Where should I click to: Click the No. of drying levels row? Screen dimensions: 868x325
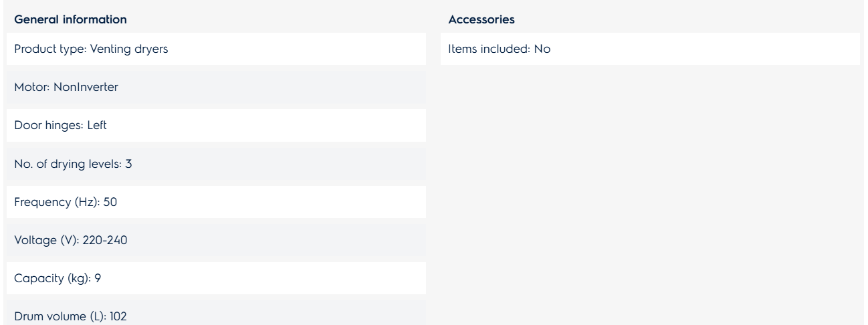(x=216, y=164)
